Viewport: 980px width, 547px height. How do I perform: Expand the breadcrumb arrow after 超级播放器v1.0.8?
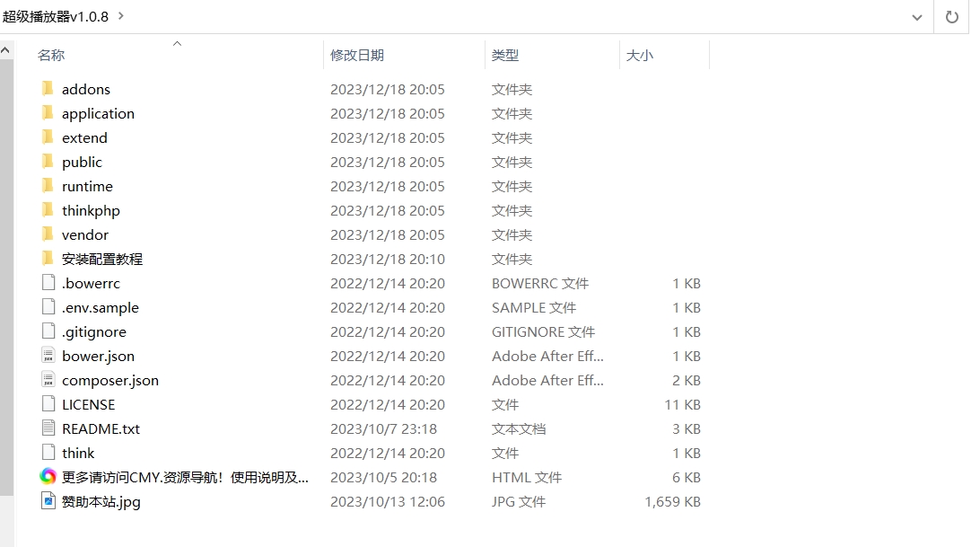pos(121,16)
